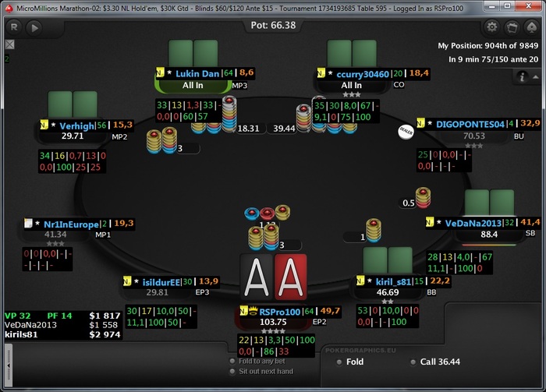Click the kiril_s81 player name
Image resolution: width=546 pixels, height=392 pixels.
click(393, 282)
